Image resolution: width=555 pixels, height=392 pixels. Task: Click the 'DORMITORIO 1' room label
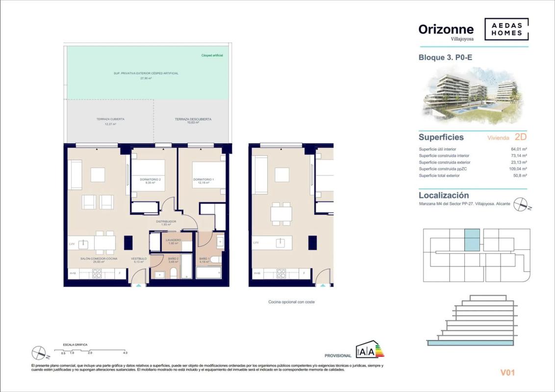(203, 179)
